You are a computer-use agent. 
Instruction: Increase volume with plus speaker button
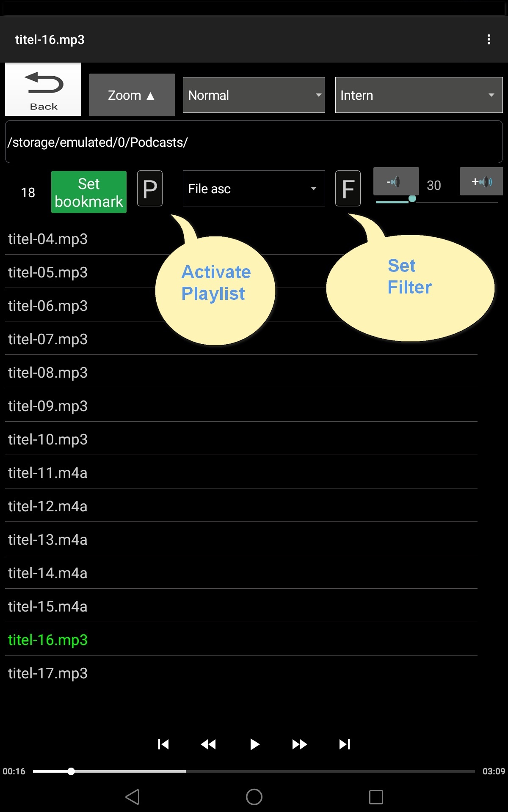[x=481, y=182]
